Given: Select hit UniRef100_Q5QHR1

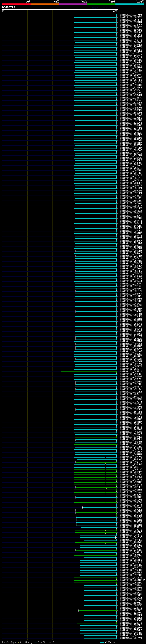Looking at the screenshot, I should click(131, 382).
